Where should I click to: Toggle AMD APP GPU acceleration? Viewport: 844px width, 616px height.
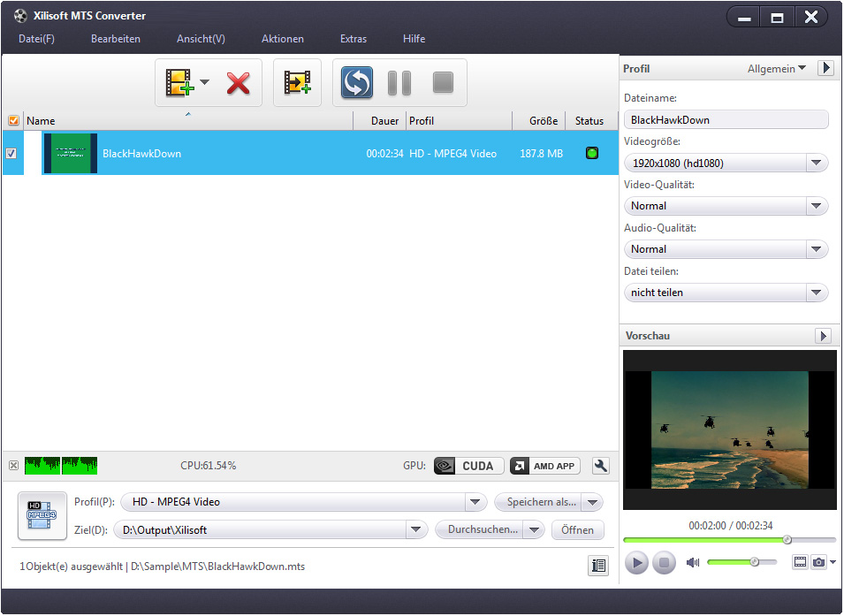(545, 466)
